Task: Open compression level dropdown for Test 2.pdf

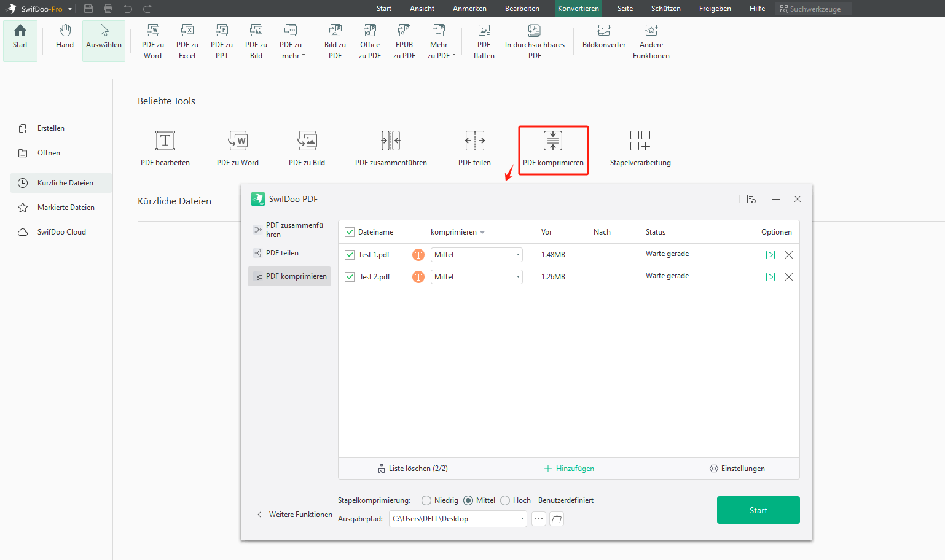Action: point(477,277)
